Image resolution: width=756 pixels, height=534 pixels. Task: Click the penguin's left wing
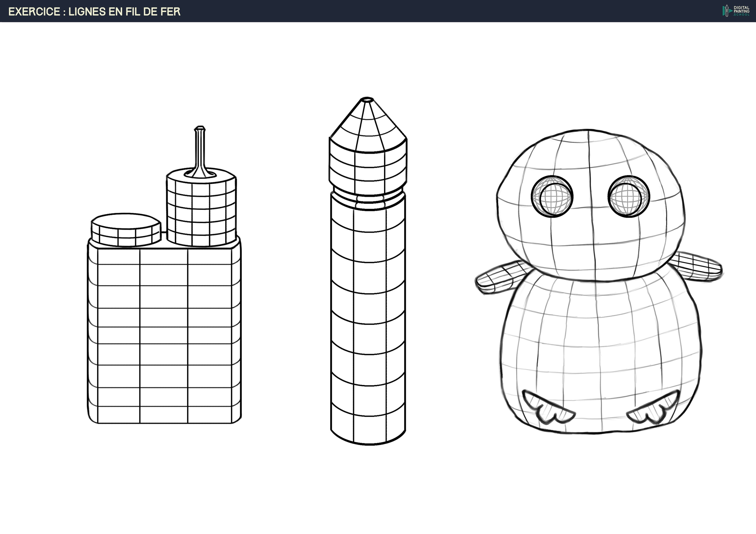(498, 277)
